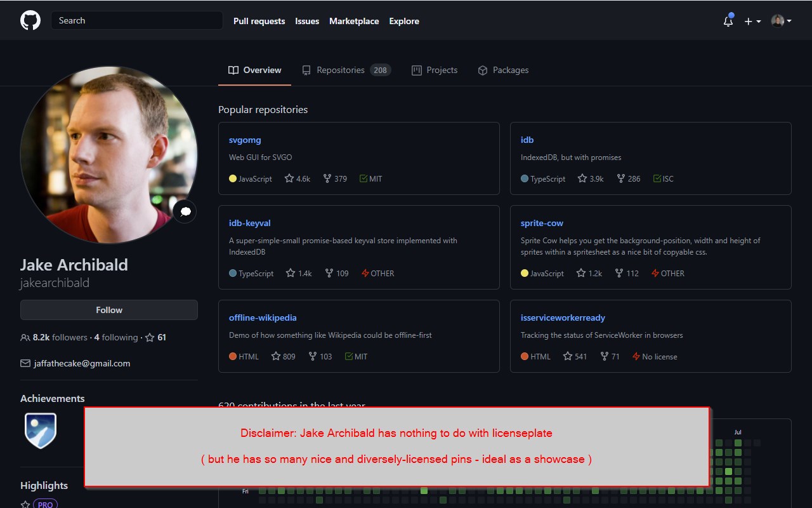Click the jaffathecake@gmail.com email link

pyautogui.click(x=82, y=363)
